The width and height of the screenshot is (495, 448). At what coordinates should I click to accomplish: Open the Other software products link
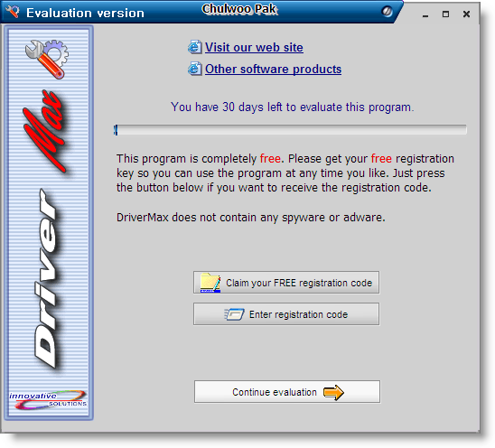pos(273,70)
